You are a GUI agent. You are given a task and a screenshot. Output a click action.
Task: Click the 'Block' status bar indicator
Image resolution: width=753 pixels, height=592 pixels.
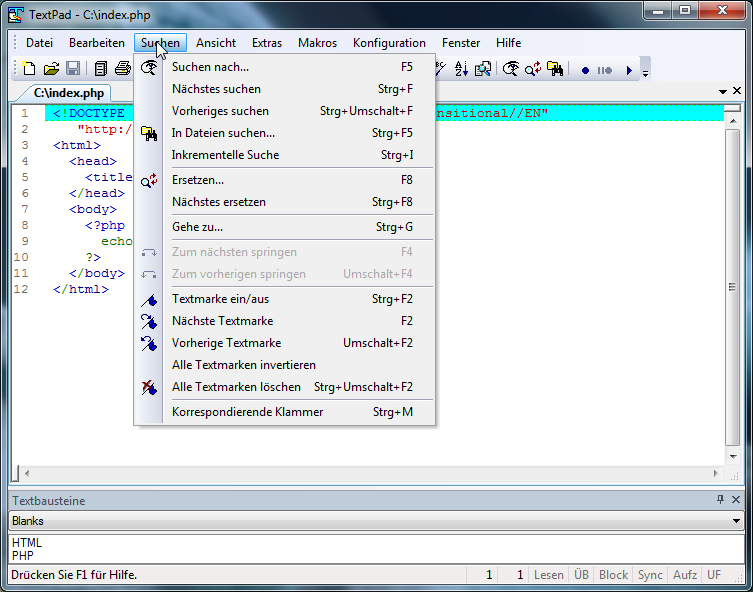[613, 575]
